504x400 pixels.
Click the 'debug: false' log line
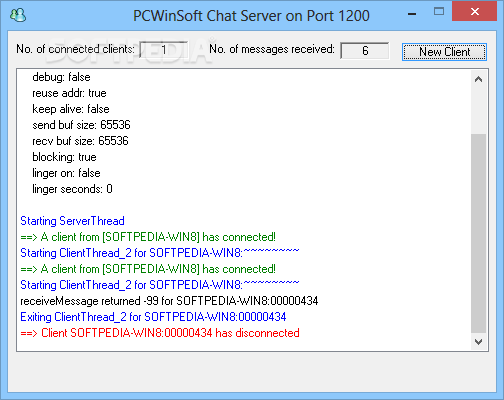click(61, 77)
